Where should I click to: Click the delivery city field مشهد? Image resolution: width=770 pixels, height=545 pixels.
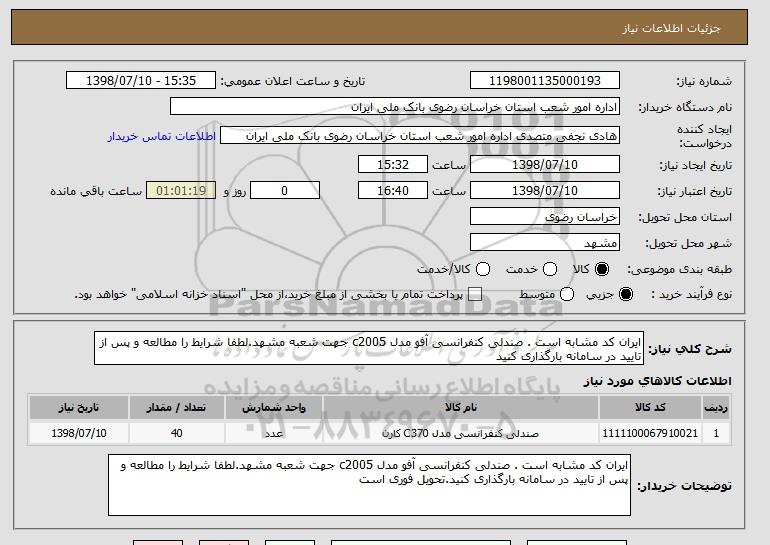tap(545, 243)
